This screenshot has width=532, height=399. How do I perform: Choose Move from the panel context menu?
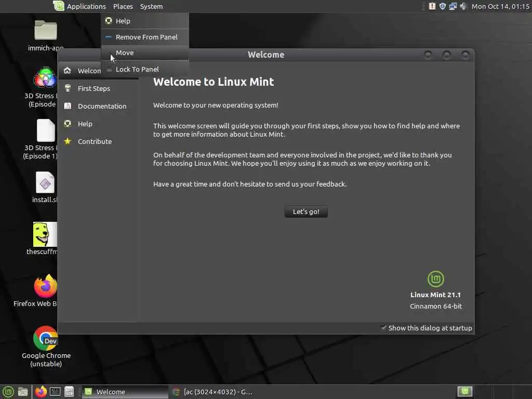[x=145, y=53]
